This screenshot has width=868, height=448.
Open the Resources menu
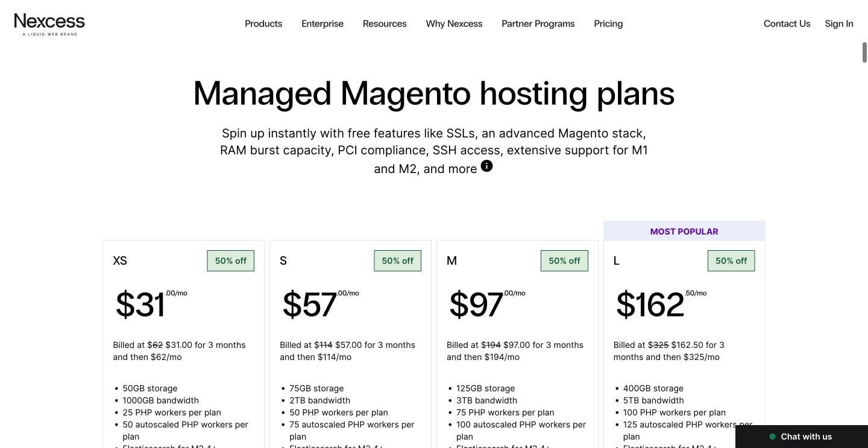[x=385, y=24]
